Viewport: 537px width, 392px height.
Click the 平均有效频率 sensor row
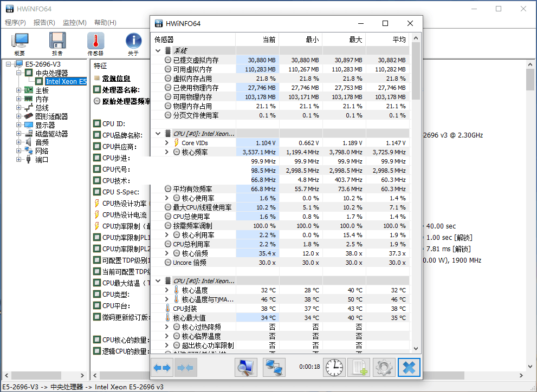point(280,189)
